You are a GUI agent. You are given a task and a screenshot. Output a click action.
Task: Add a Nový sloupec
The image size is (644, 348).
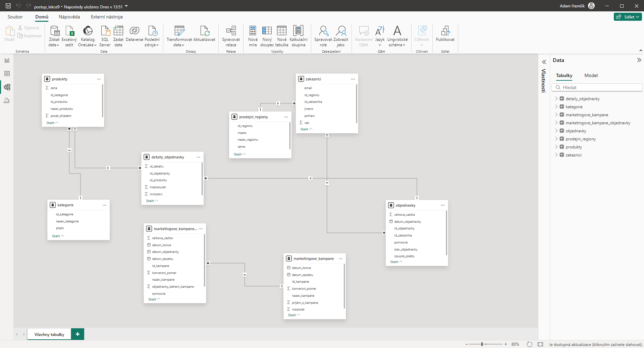click(267, 36)
